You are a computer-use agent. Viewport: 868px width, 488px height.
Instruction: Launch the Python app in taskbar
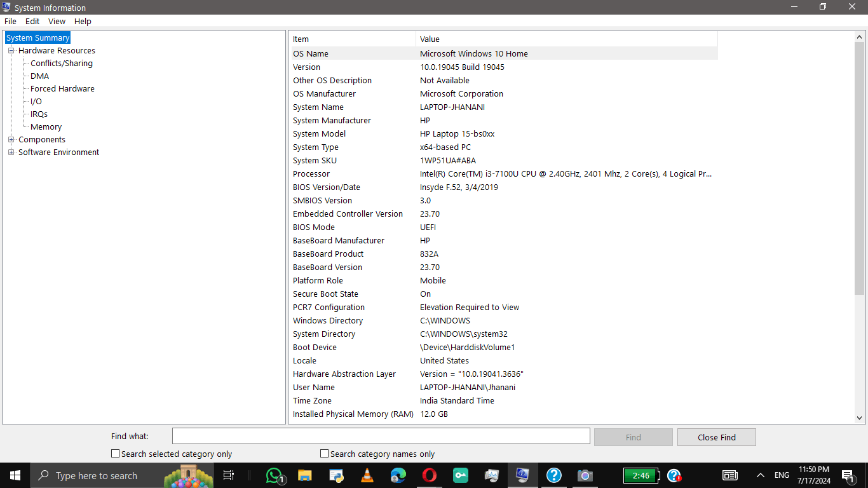(x=336, y=475)
